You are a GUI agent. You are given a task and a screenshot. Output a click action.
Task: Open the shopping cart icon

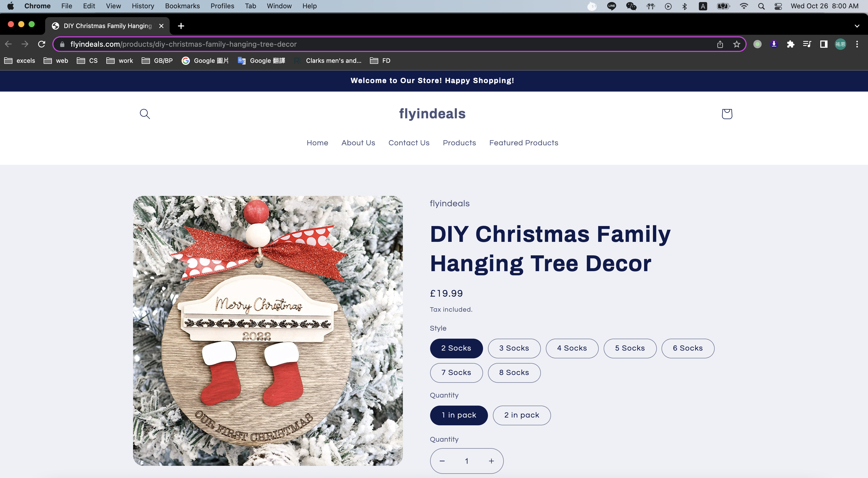[x=727, y=114]
